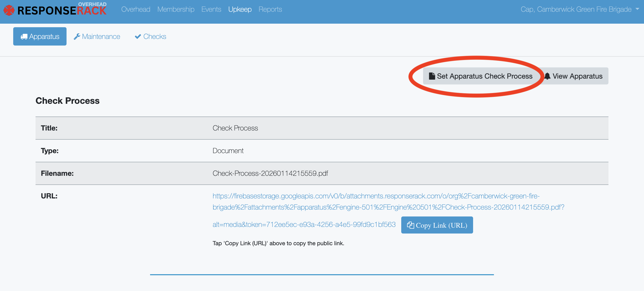The height and width of the screenshot is (291, 644).
Task: Select Upkeep in the top navigation
Action: pos(240,9)
